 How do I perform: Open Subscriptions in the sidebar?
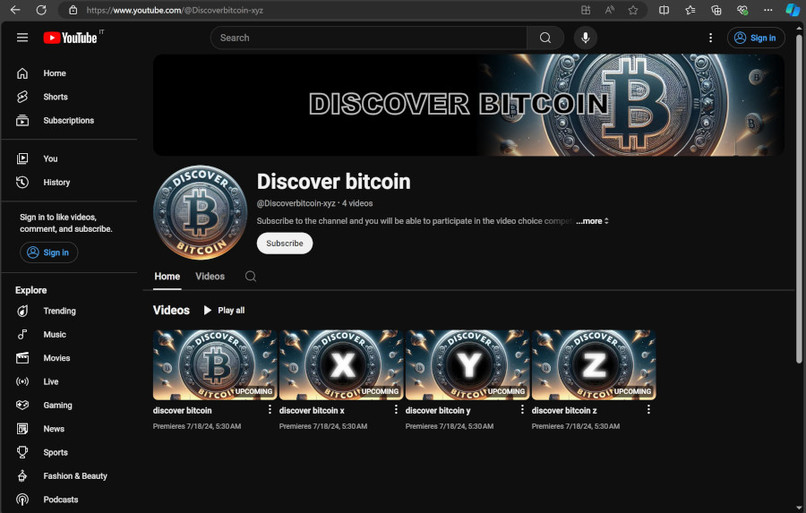coord(69,120)
